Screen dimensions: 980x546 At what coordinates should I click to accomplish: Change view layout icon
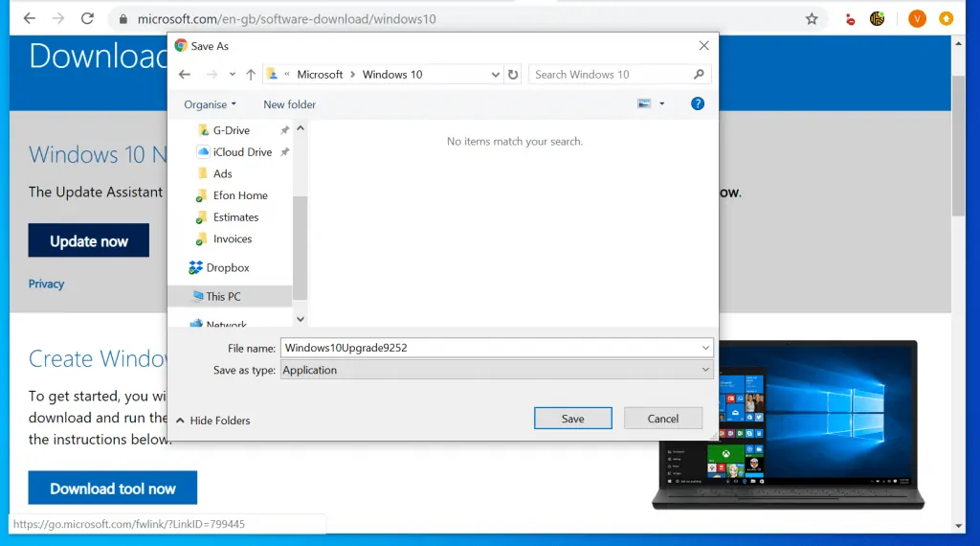(644, 103)
